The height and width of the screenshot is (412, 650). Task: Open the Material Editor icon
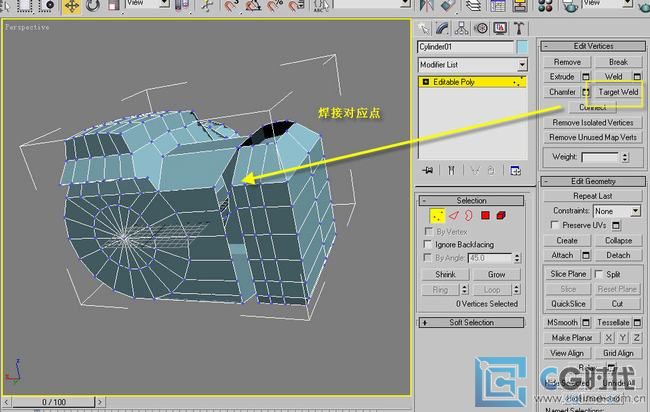(546, 5)
